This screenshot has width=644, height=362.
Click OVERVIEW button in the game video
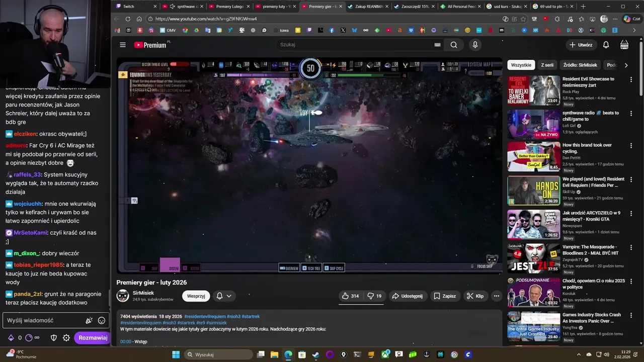[289, 268]
